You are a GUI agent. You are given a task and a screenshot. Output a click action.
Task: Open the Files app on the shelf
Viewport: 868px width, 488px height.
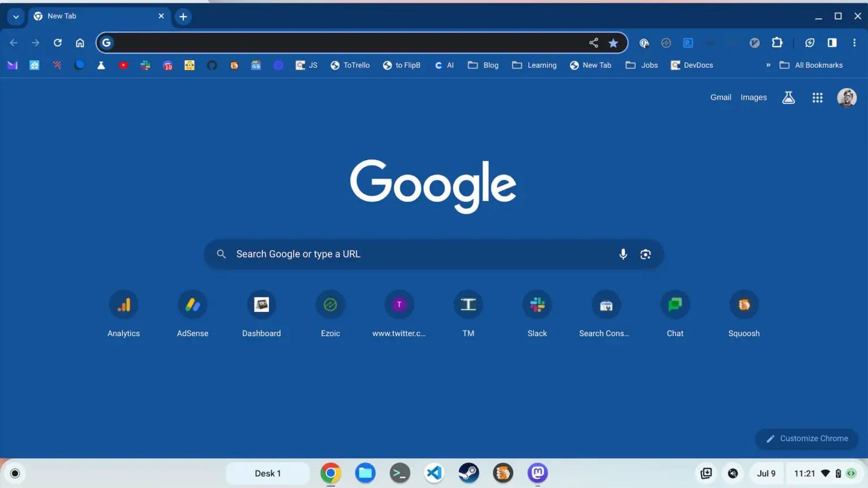click(365, 473)
